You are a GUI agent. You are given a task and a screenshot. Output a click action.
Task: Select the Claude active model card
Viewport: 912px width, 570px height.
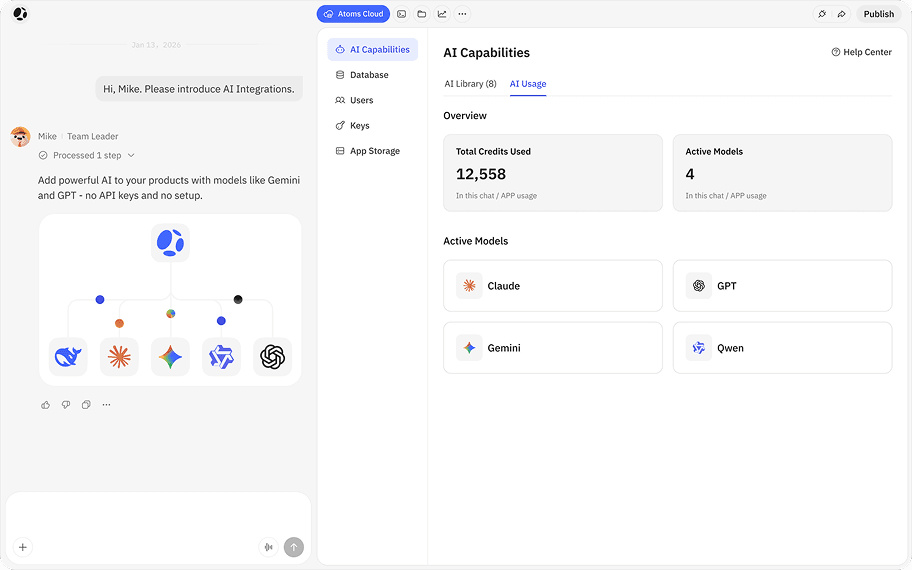[553, 286]
